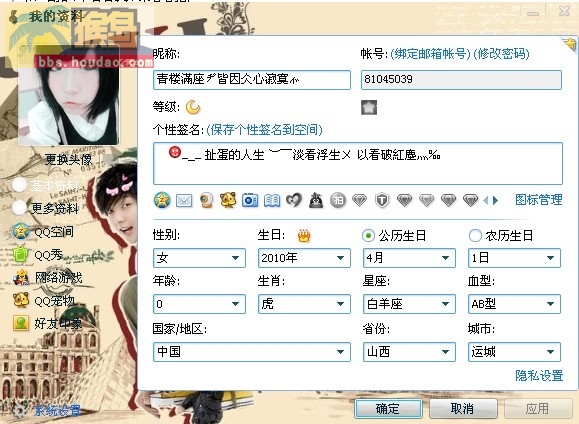The height and width of the screenshot is (424, 579).
Task: Open the birth month dropdown 4月
Action: 409,258
